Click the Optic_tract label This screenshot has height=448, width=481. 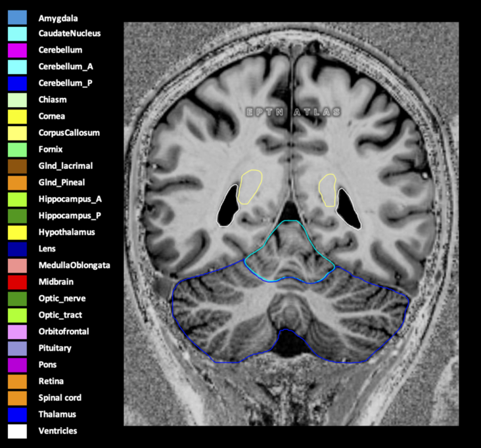pos(60,315)
